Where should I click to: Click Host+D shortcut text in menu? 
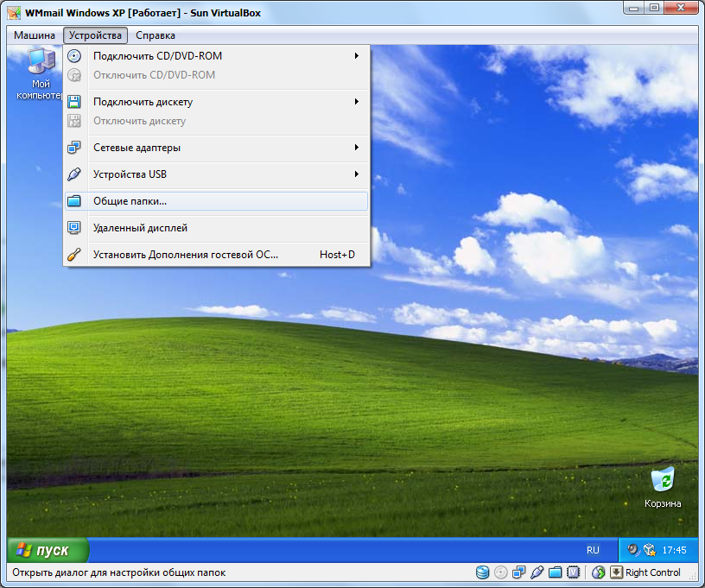(x=337, y=255)
